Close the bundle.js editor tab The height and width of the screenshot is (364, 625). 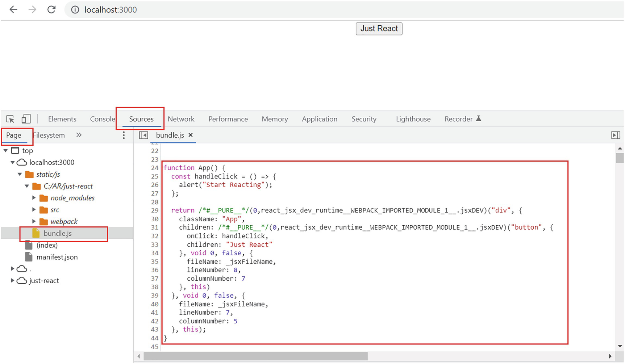tap(191, 135)
